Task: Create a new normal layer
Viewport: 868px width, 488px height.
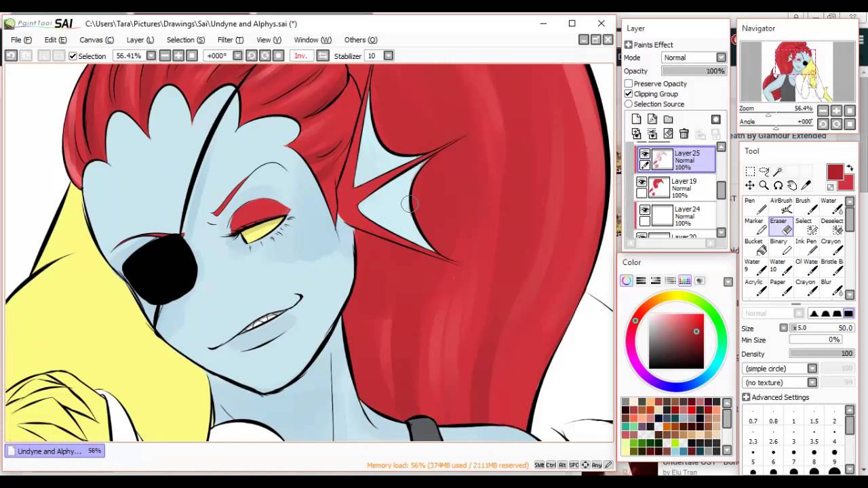Action: pyautogui.click(x=636, y=119)
